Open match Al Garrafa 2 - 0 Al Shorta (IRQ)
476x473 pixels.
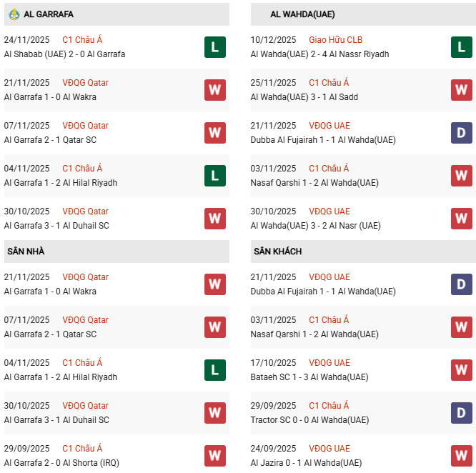61,463
